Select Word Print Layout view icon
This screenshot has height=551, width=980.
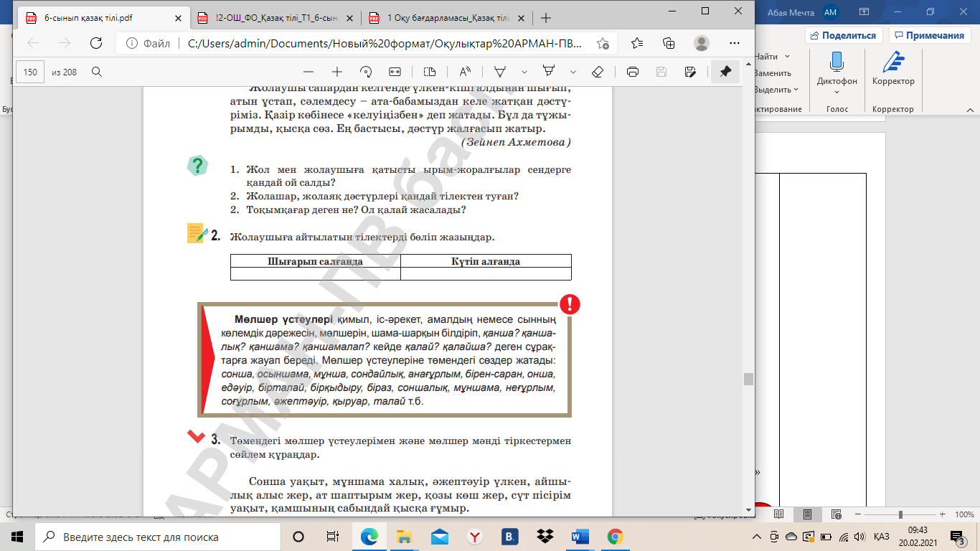[x=807, y=514]
